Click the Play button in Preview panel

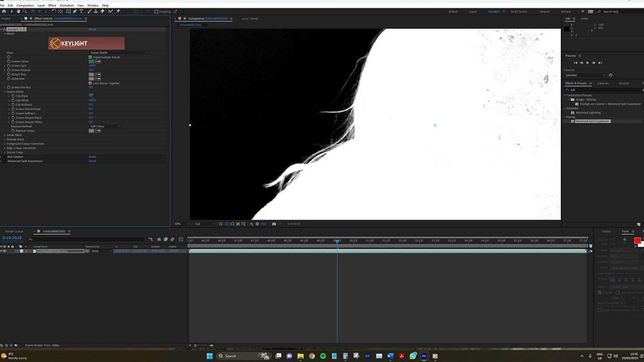coord(588,63)
